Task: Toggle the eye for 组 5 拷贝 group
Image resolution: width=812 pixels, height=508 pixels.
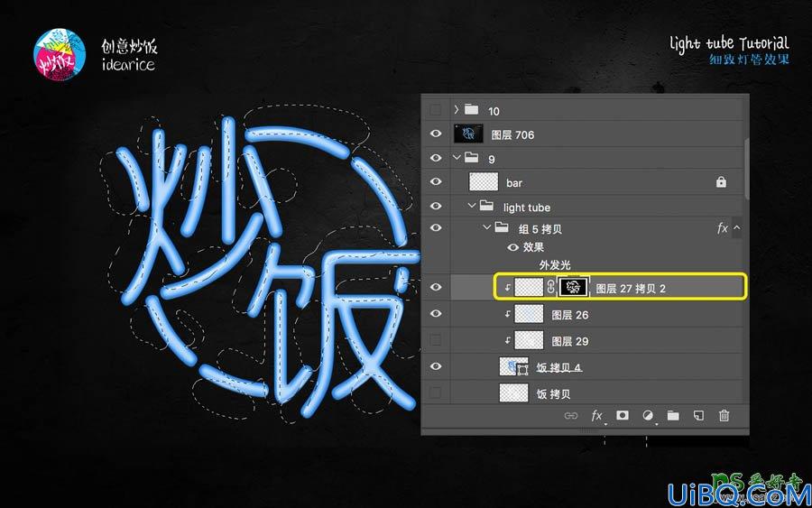Action: click(436, 228)
